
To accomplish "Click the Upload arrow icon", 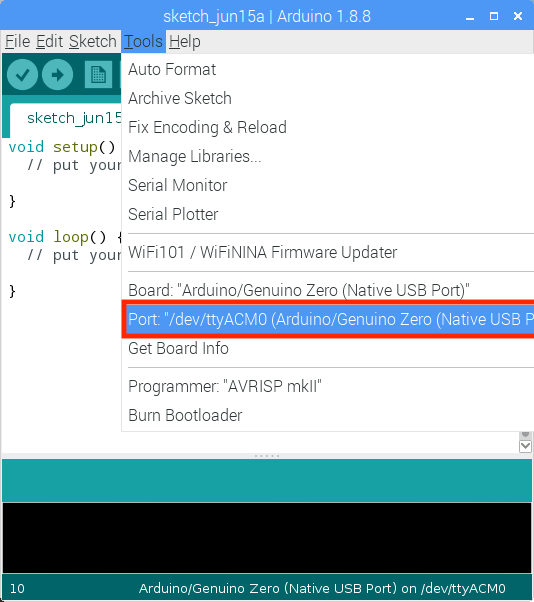I will 58,75.
